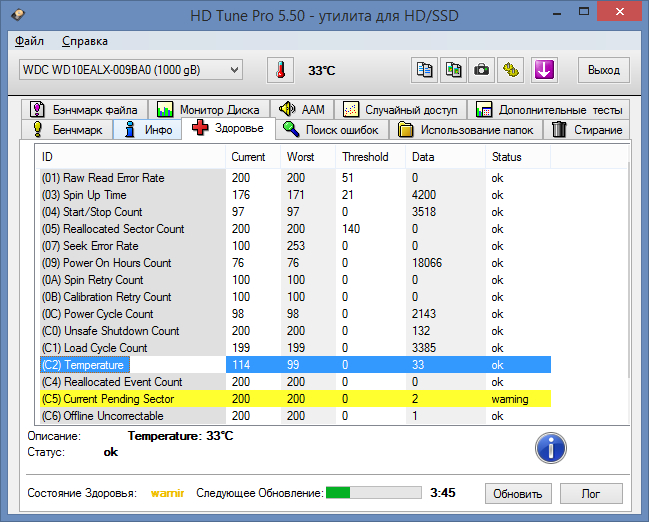Viewport: 649px width, 522px height.
Task: Open the Справка menu
Action: coord(85,41)
